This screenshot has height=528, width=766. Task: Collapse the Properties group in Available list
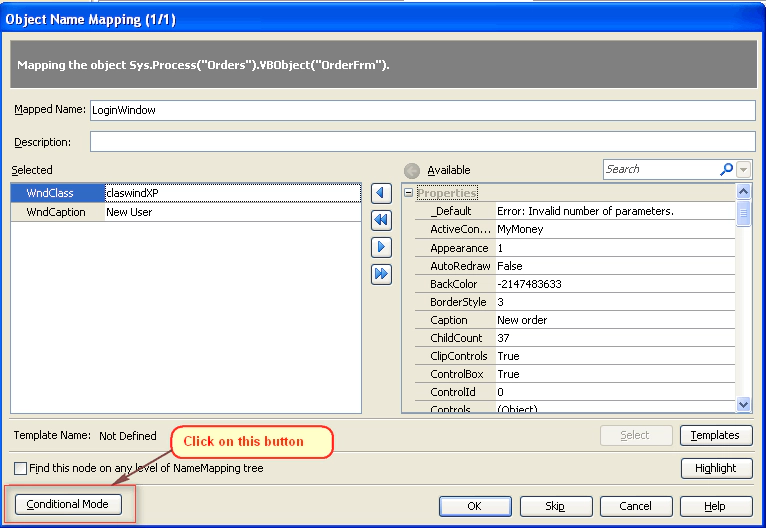point(408,193)
